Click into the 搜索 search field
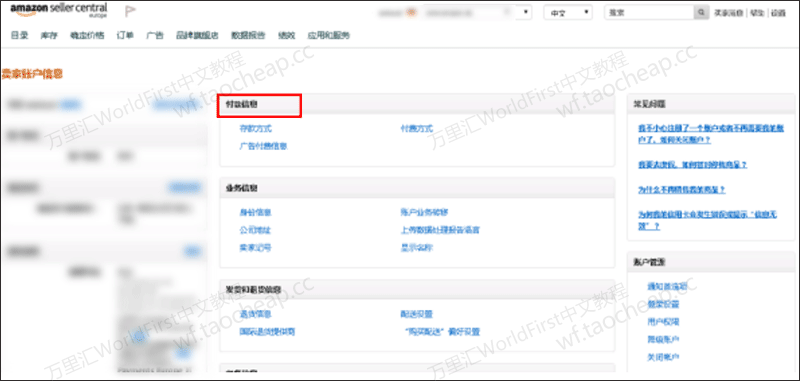The width and height of the screenshot is (800, 381). click(649, 13)
